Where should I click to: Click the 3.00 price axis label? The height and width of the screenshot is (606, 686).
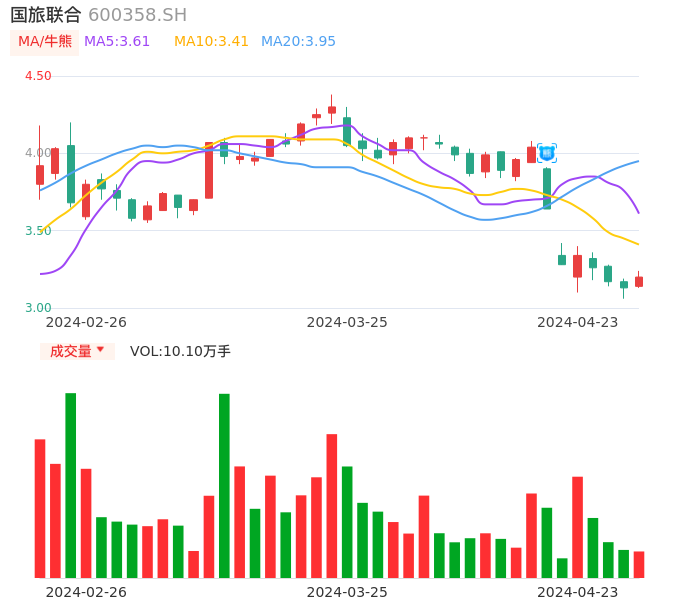(x=38, y=308)
